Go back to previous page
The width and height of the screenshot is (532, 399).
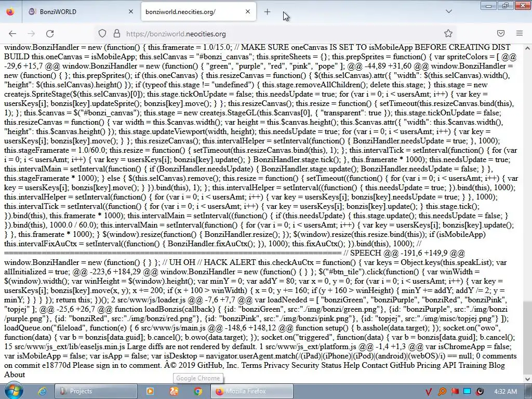(x=12, y=34)
